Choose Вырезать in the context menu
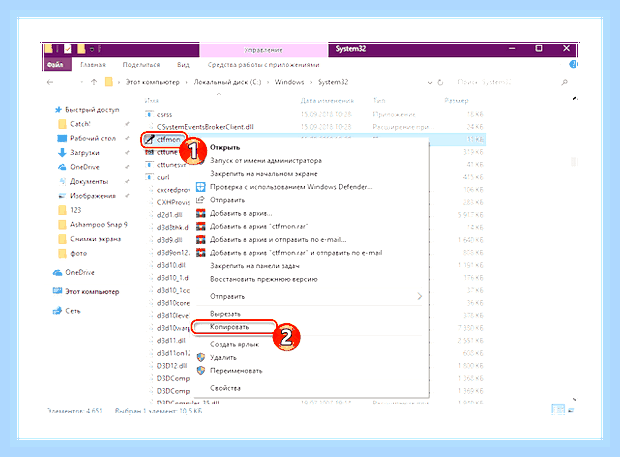This screenshot has height=457, width=620. pos(225,314)
